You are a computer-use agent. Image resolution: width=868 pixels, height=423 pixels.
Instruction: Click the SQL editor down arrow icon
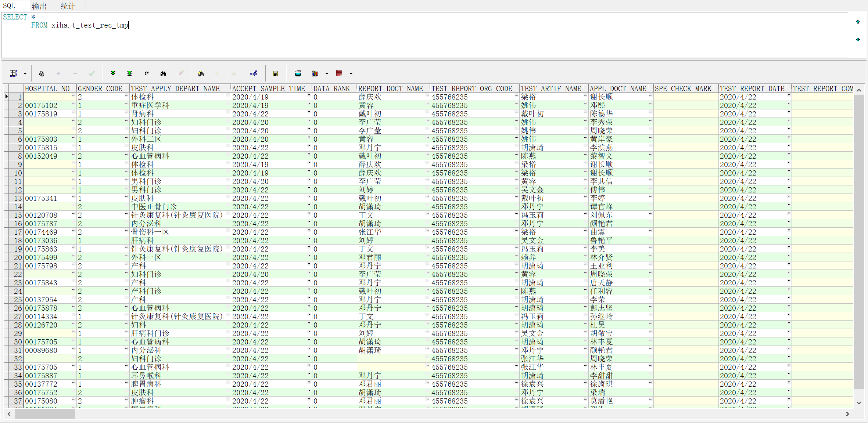(x=858, y=39)
